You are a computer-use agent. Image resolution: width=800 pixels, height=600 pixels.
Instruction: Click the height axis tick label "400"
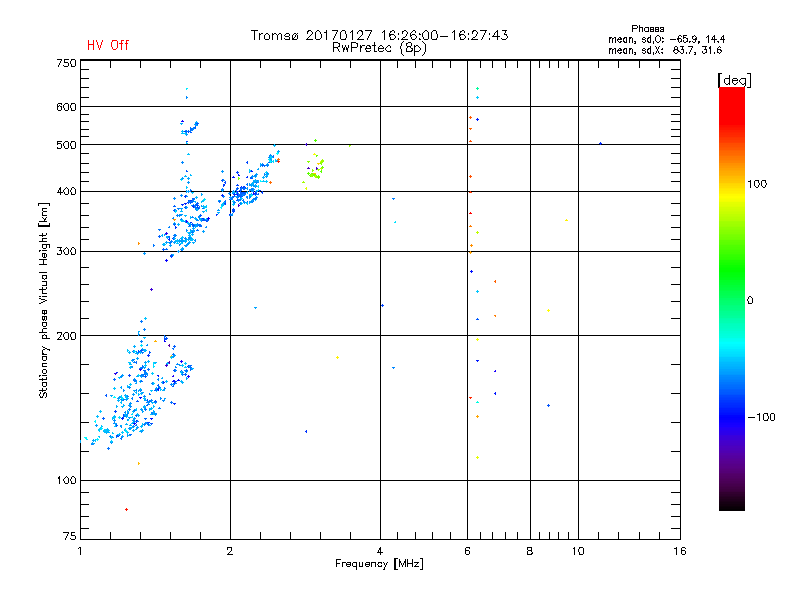(x=66, y=192)
